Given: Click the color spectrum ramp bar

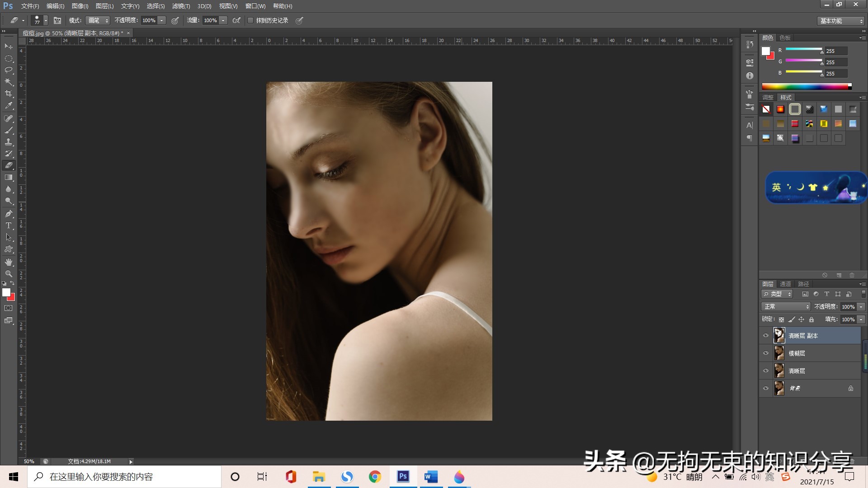Looking at the screenshot, I should coord(806,86).
